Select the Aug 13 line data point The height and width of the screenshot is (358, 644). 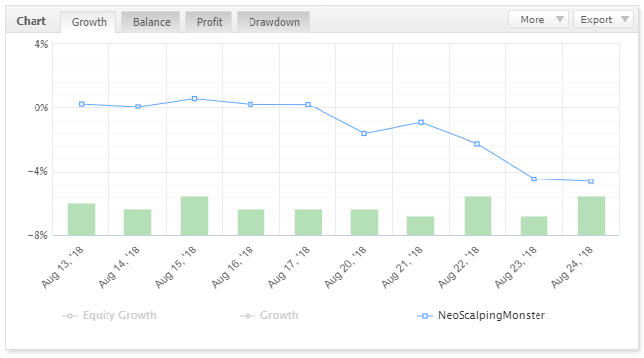tap(81, 104)
